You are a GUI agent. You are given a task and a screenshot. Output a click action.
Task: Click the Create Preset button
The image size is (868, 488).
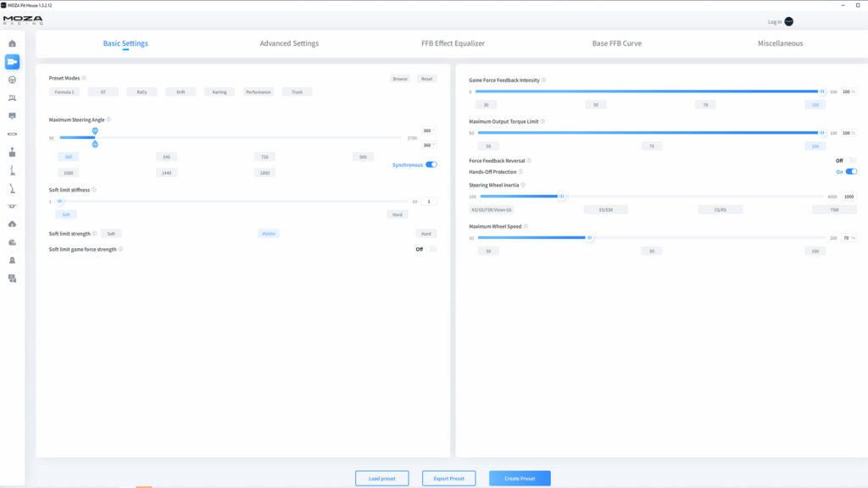[520, 478]
